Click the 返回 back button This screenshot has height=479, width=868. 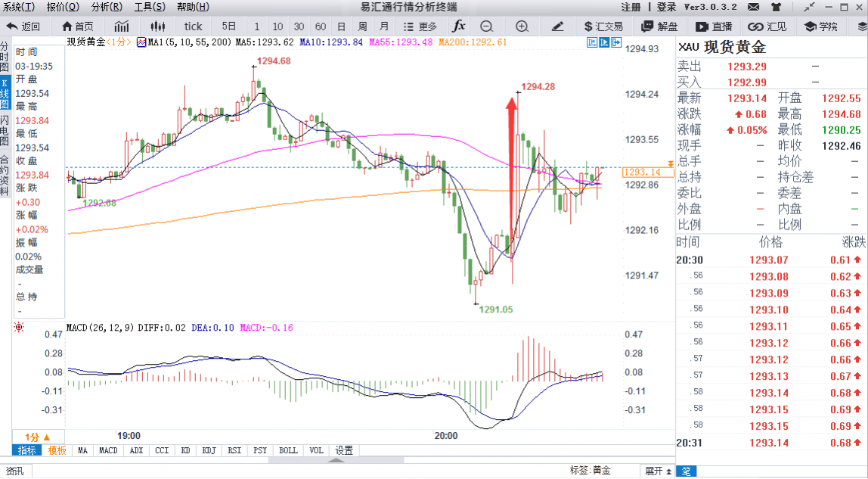24,26
